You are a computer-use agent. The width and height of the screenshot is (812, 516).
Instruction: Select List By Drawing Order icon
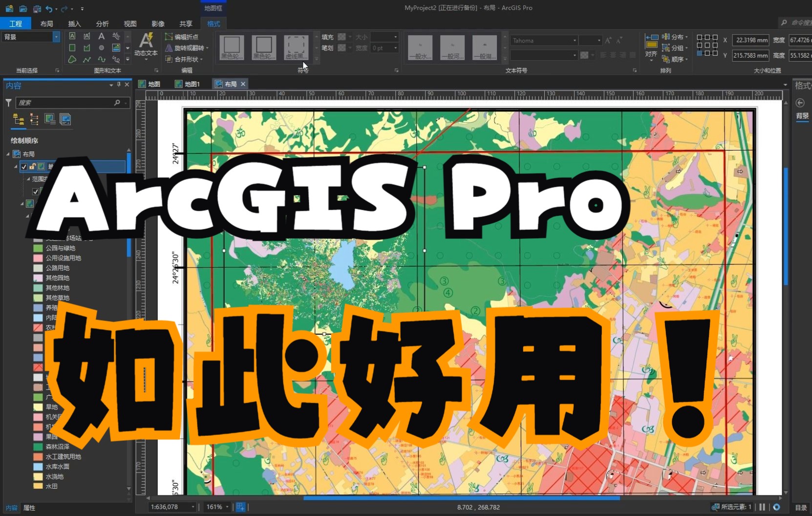coord(19,119)
